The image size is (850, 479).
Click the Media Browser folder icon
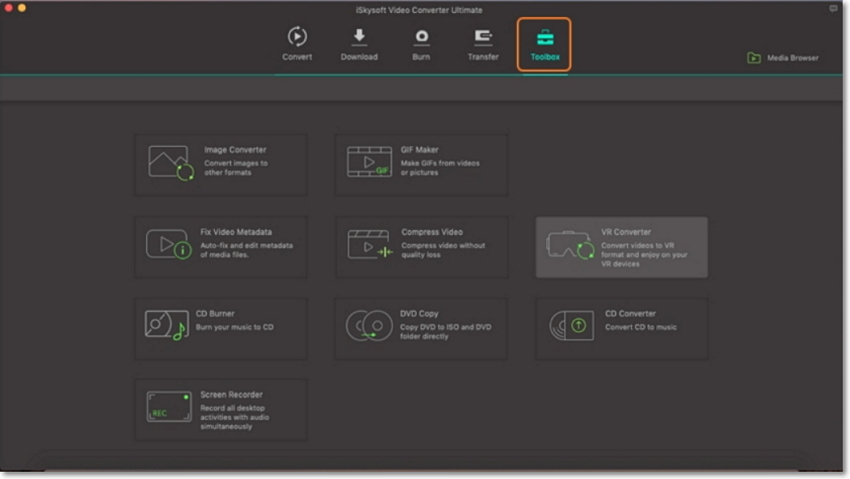coord(754,58)
